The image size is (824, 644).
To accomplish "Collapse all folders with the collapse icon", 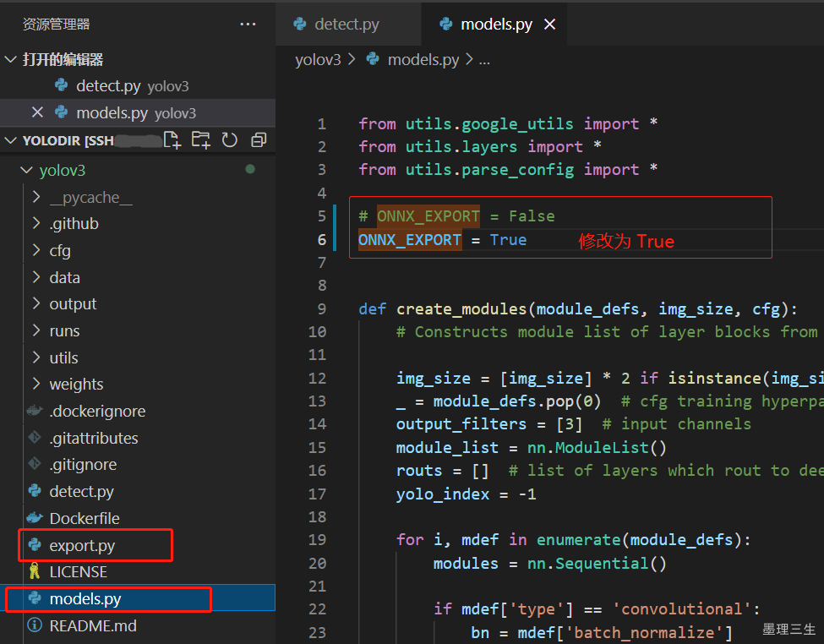I will [259, 140].
